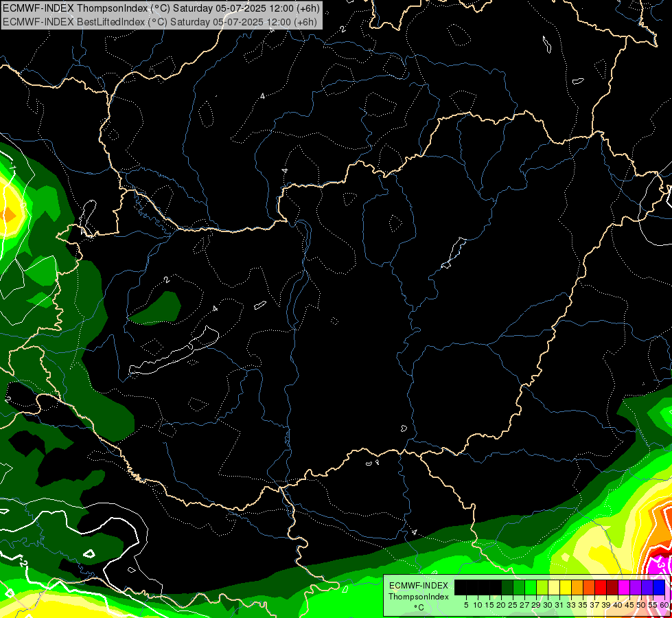Image resolution: width=672 pixels, height=618 pixels.
Task: Click the medium green 25–27 legend swatch
Action: click(x=518, y=588)
